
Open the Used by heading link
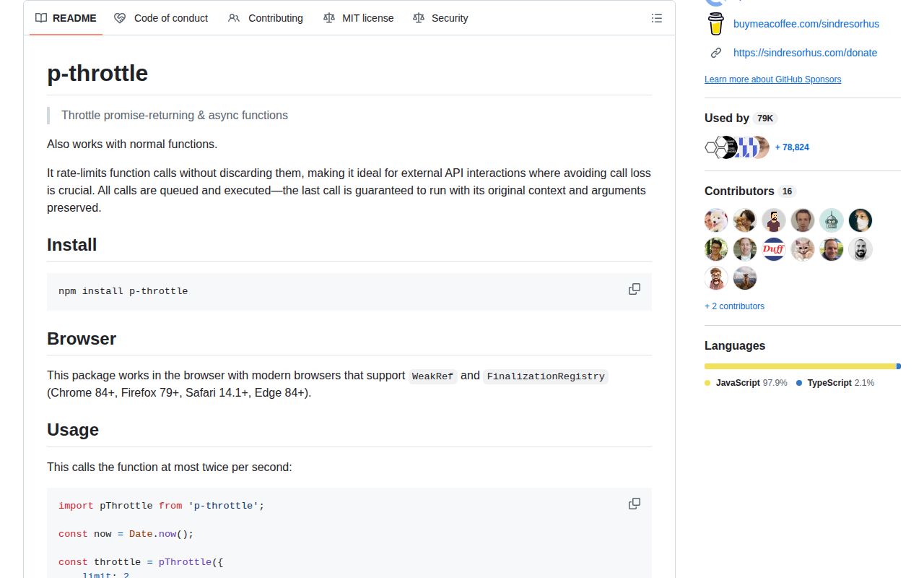[727, 118]
